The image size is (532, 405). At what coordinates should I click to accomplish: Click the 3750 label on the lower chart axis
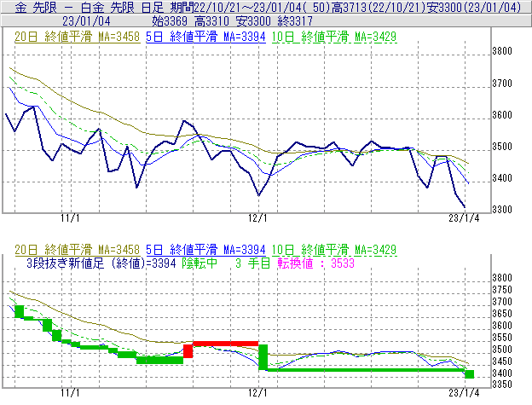click(502, 290)
